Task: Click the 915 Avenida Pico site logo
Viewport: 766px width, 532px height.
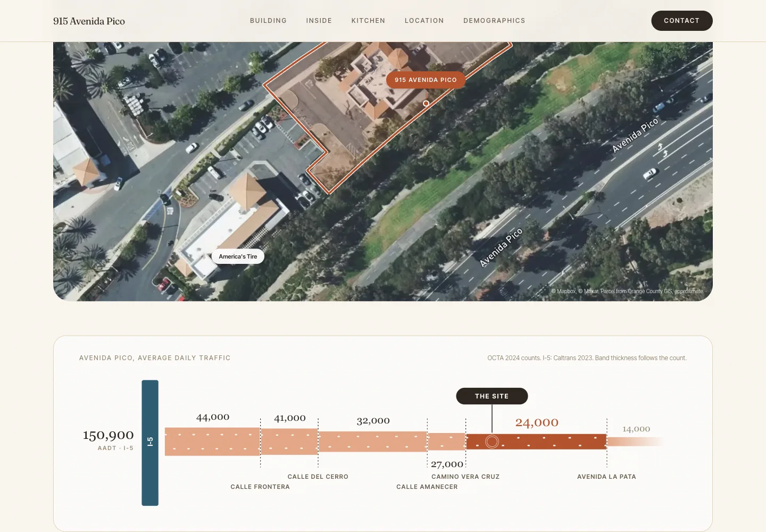Action: [89, 21]
